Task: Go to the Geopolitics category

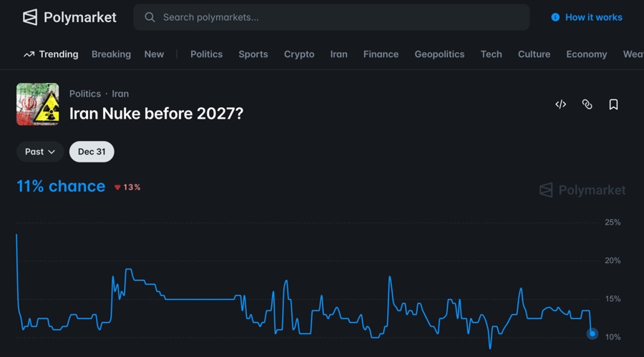Action: (x=439, y=54)
